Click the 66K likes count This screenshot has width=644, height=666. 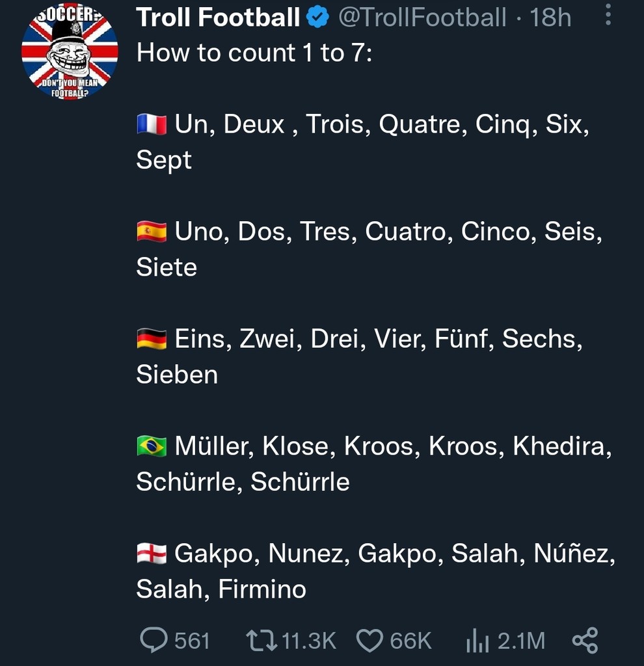coord(410,641)
